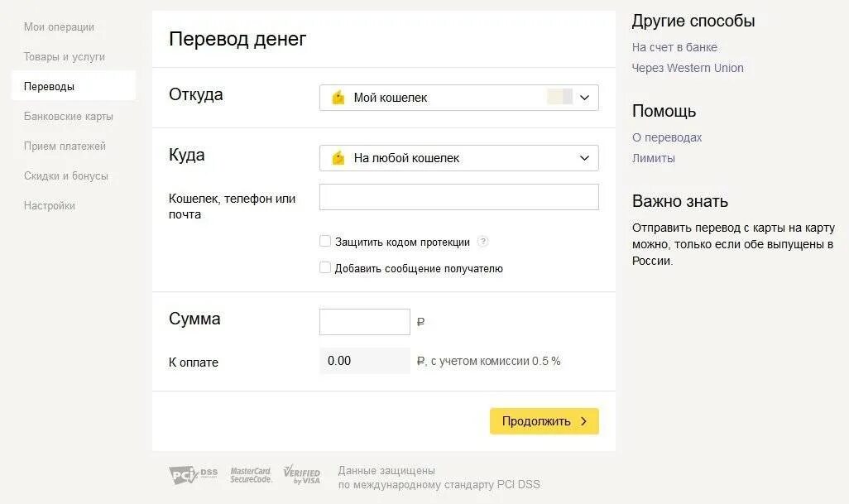849x504 pixels.
Task: Open Настройки in the sidebar
Action: 50,206
